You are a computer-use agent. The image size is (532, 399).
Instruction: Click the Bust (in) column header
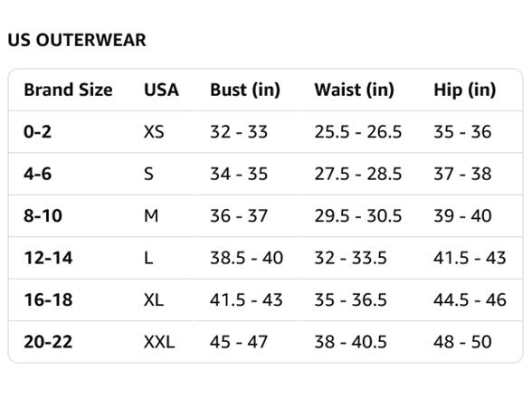[x=245, y=90]
